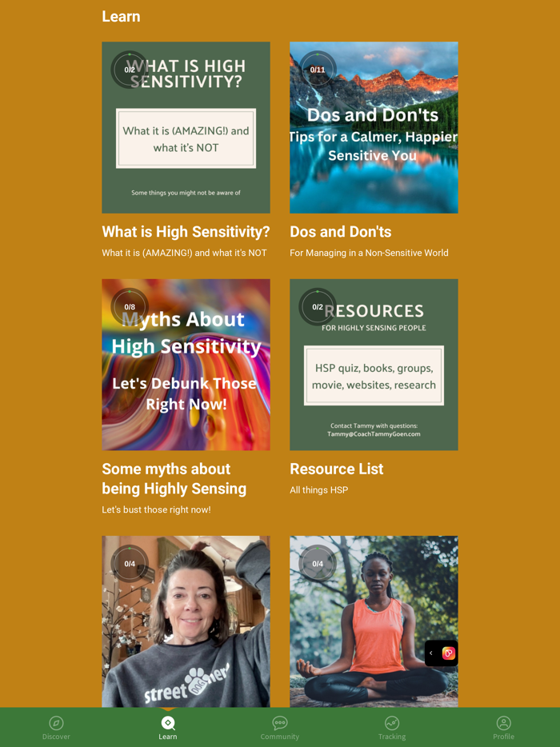Open the What is High Sensitivity? title link

click(x=186, y=231)
